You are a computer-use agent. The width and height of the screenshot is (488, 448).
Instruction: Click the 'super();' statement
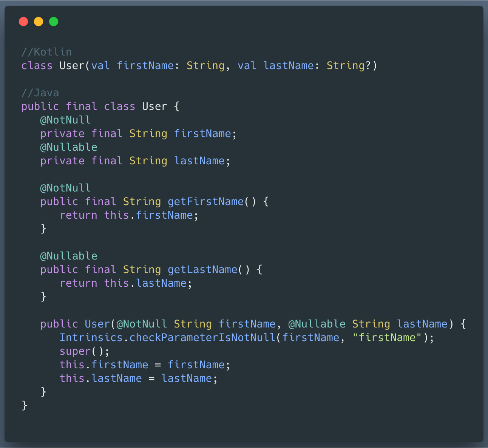tap(85, 351)
